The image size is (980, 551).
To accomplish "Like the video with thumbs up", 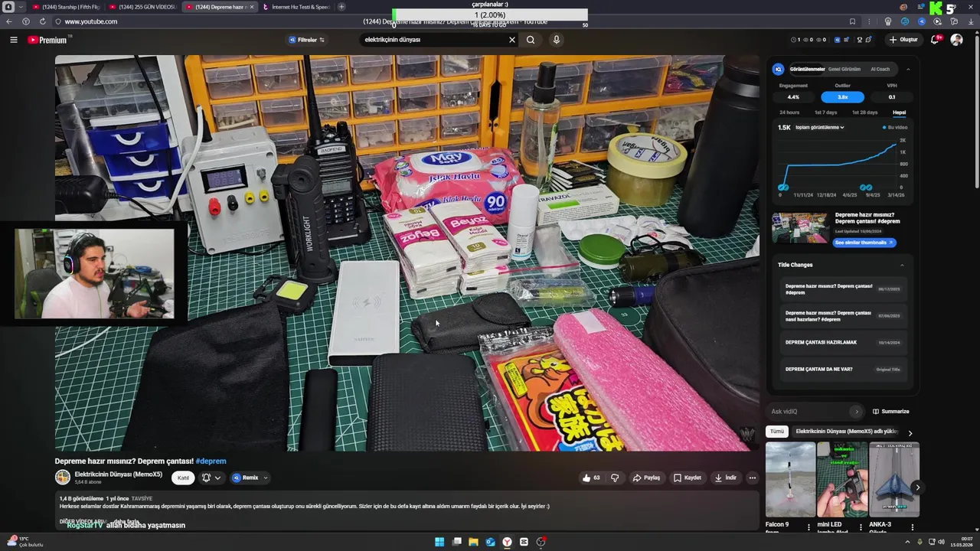I will tap(590, 478).
